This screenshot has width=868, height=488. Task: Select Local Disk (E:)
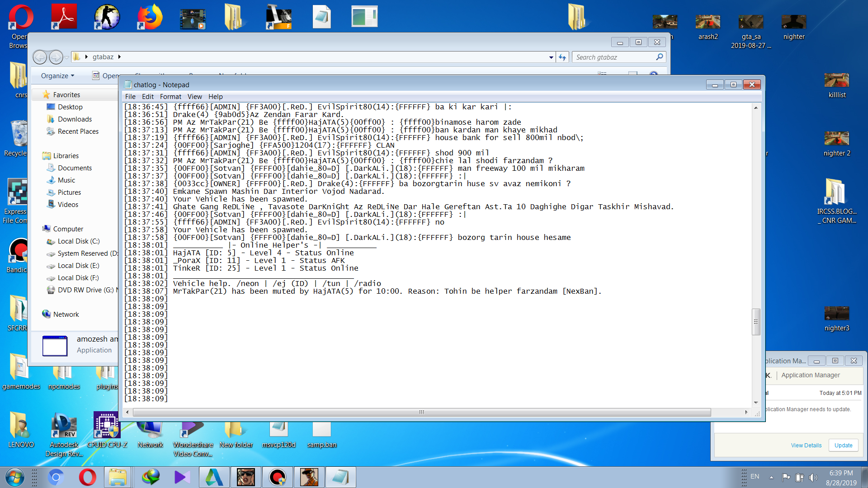78,266
